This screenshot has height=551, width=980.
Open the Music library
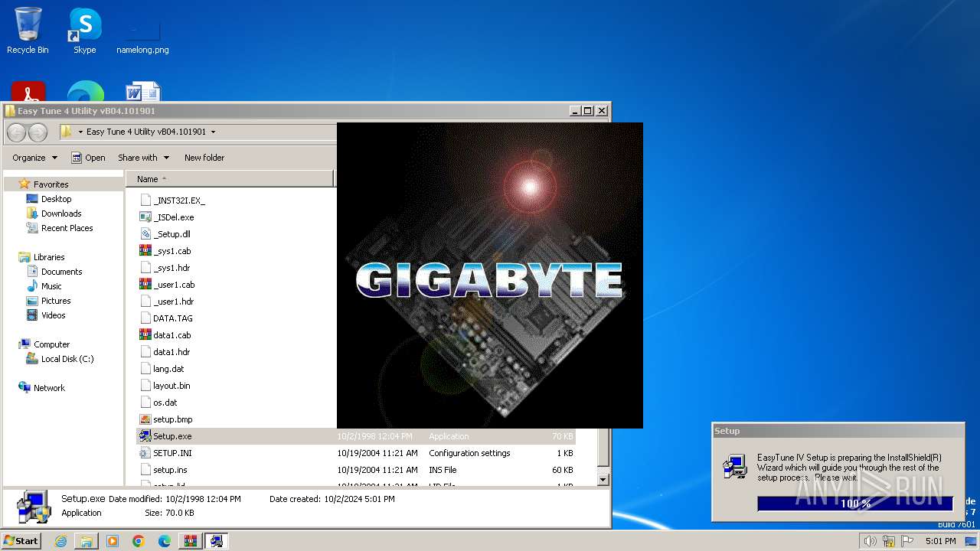51,286
